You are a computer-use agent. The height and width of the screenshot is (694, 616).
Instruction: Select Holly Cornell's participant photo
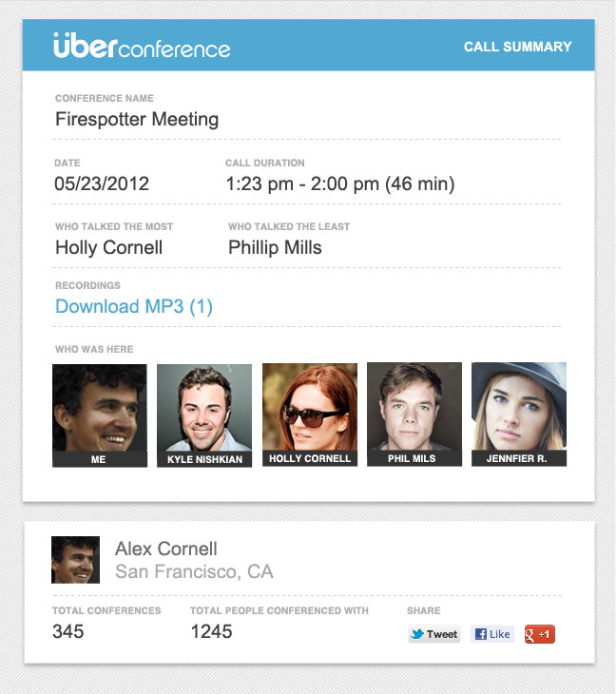(x=310, y=414)
